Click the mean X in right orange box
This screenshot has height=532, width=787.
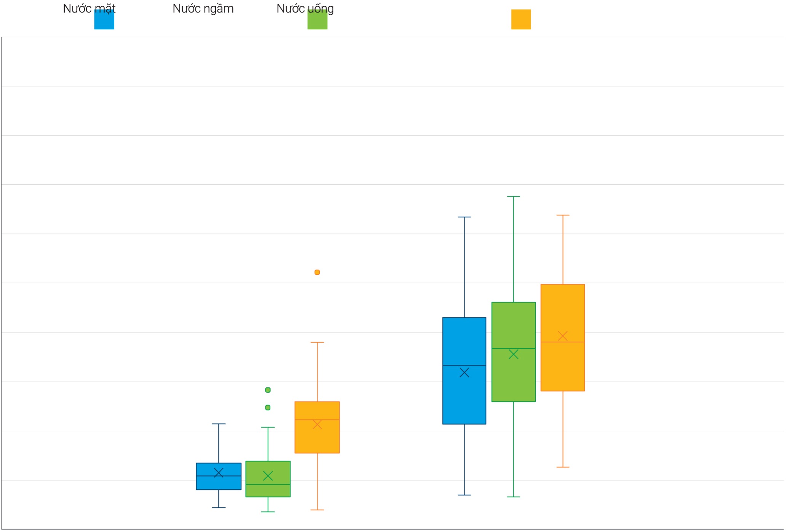(562, 335)
